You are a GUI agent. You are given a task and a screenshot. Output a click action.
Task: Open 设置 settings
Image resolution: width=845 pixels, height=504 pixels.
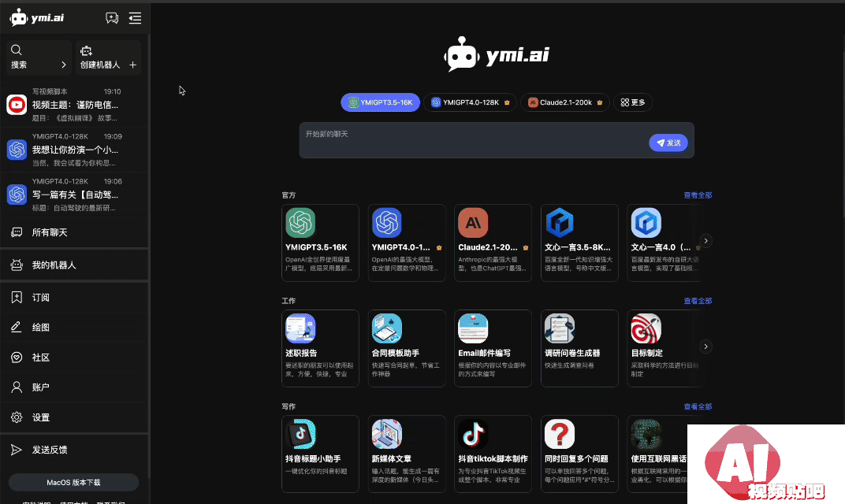(74, 417)
